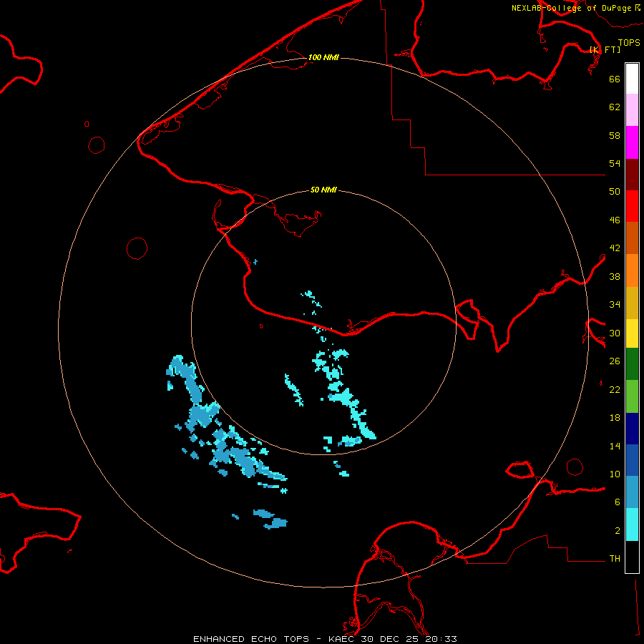Click the legend value 26
The height and width of the screenshot is (644, 644).
pos(615,361)
